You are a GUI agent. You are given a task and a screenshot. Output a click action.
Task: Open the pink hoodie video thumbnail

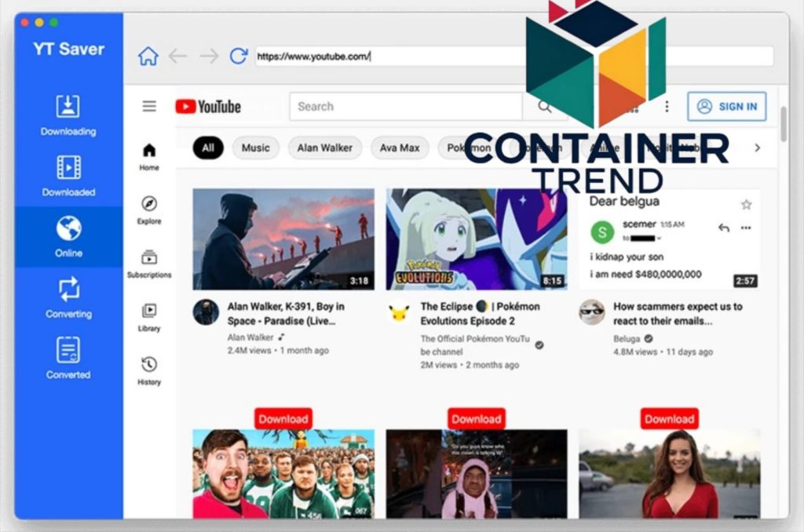[x=477, y=474]
